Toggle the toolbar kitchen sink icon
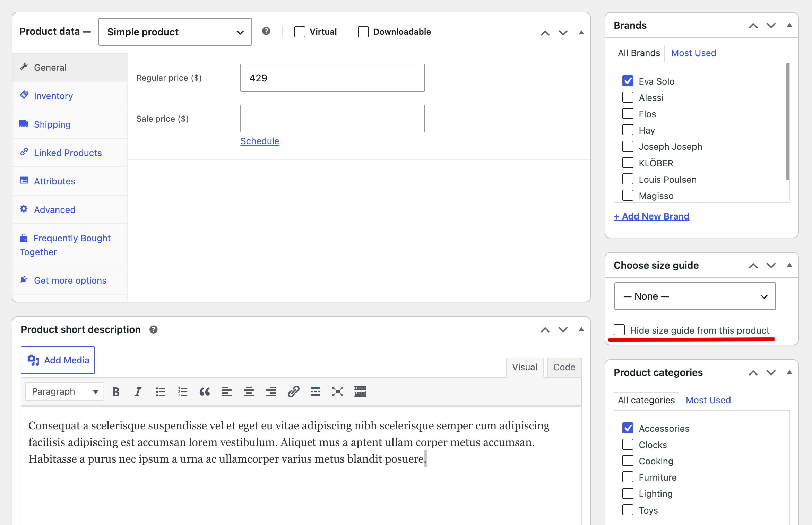This screenshot has width=812, height=525. (360, 392)
